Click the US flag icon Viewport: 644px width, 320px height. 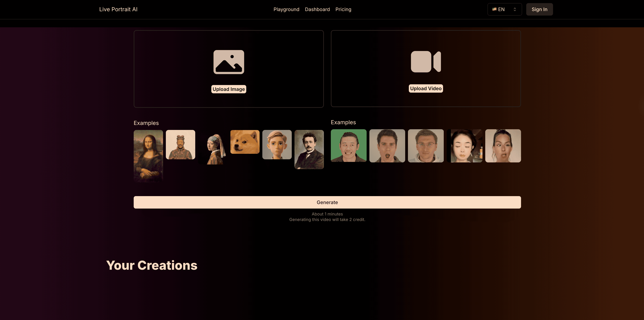pos(494,9)
